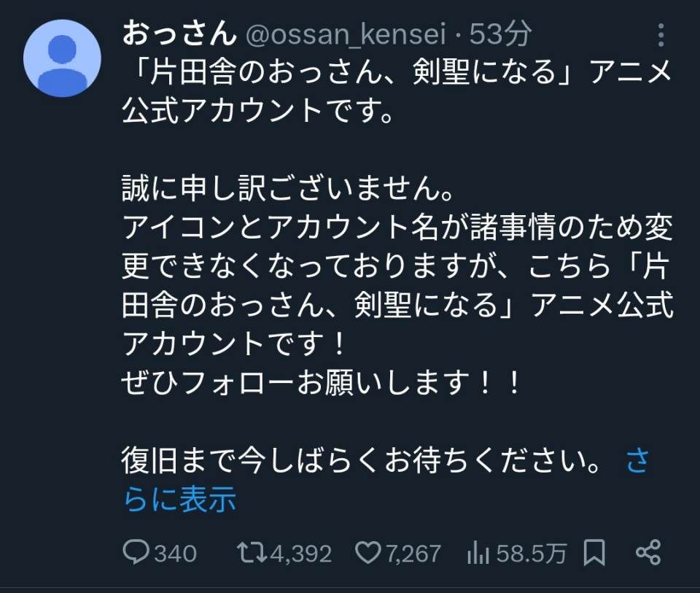
Task: Click the 58.5万 views count
Action: (x=531, y=554)
